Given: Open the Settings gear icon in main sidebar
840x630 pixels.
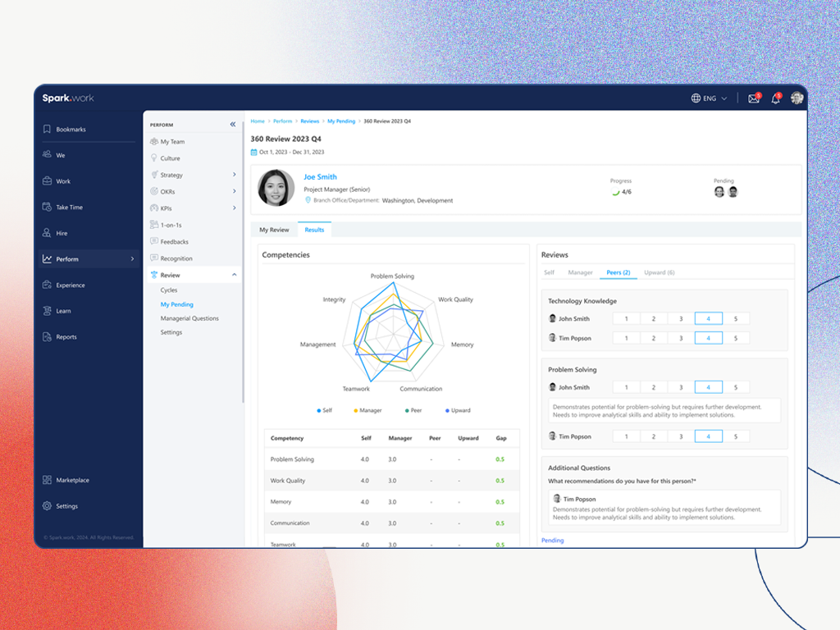Looking at the screenshot, I should pyautogui.click(x=47, y=505).
